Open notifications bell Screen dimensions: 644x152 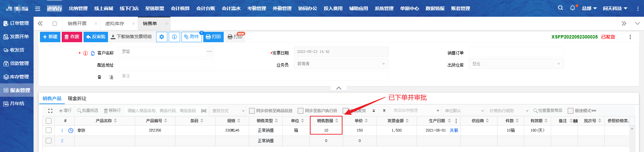click(x=573, y=8)
